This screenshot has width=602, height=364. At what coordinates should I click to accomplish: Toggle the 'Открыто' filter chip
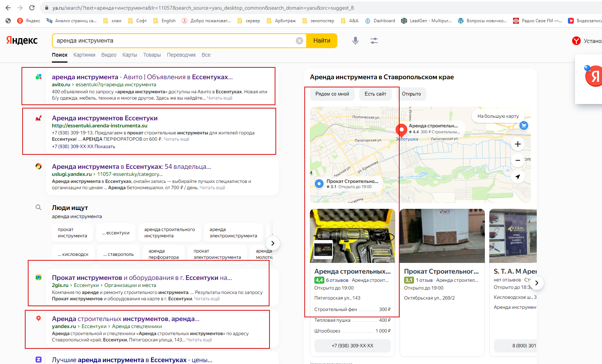click(x=411, y=94)
